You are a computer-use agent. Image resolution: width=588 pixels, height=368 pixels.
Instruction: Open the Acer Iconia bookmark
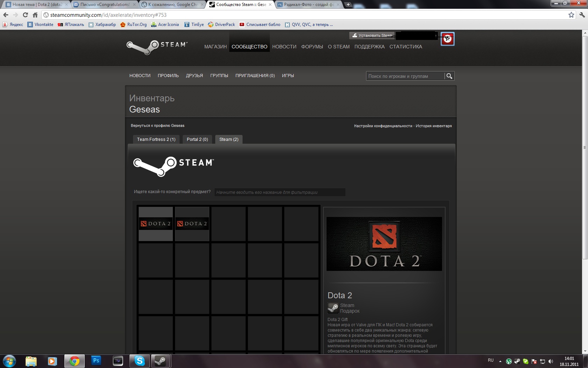165,25
